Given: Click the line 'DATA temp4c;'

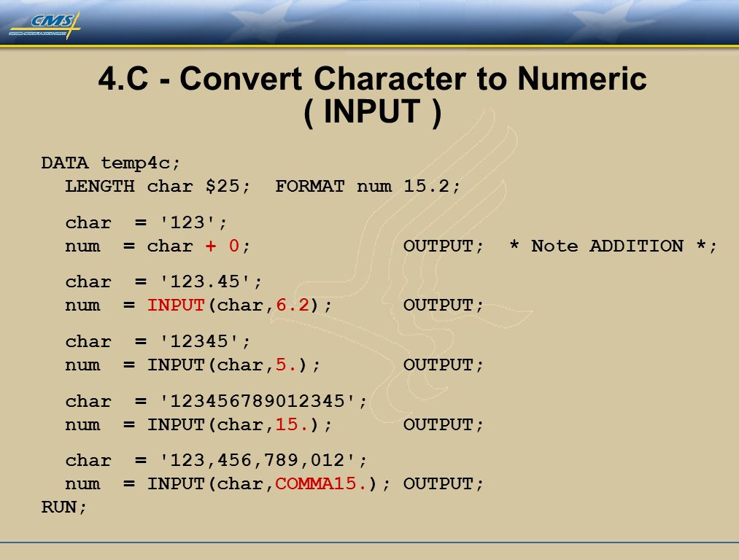Looking at the screenshot, I should coord(111,163).
